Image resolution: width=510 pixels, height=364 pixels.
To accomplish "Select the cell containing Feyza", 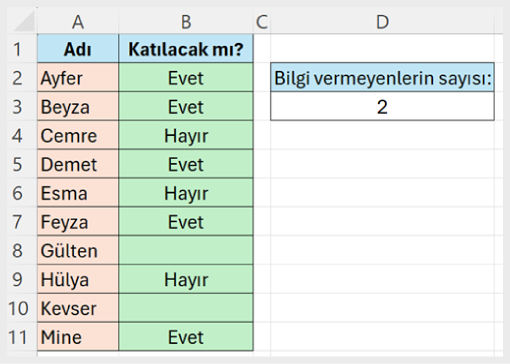I will tap(78, 222).
